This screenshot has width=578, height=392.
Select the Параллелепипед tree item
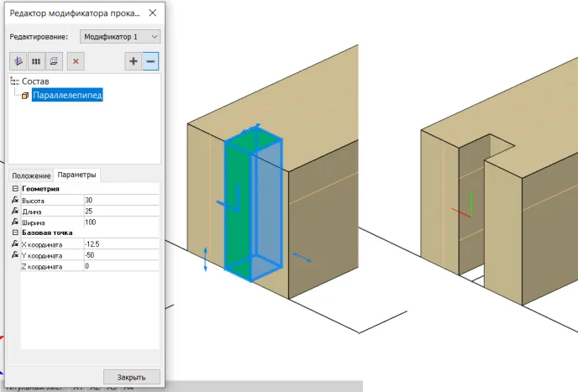click(x=67, y=96)
